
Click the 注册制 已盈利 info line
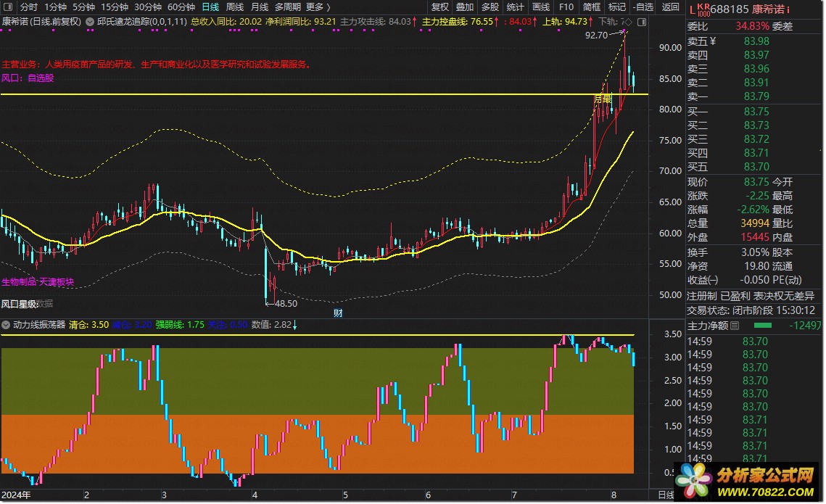(751, 296)
